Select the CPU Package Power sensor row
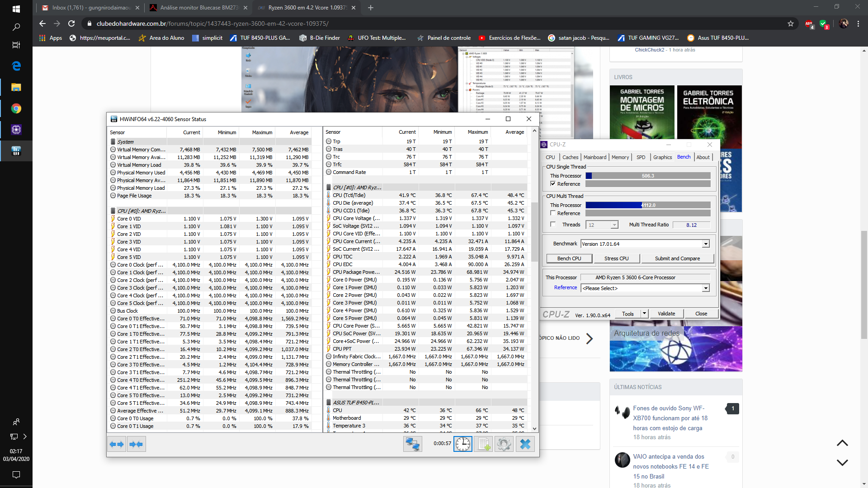Viewport: 868px width, 488px height. [x=426, y=272]
